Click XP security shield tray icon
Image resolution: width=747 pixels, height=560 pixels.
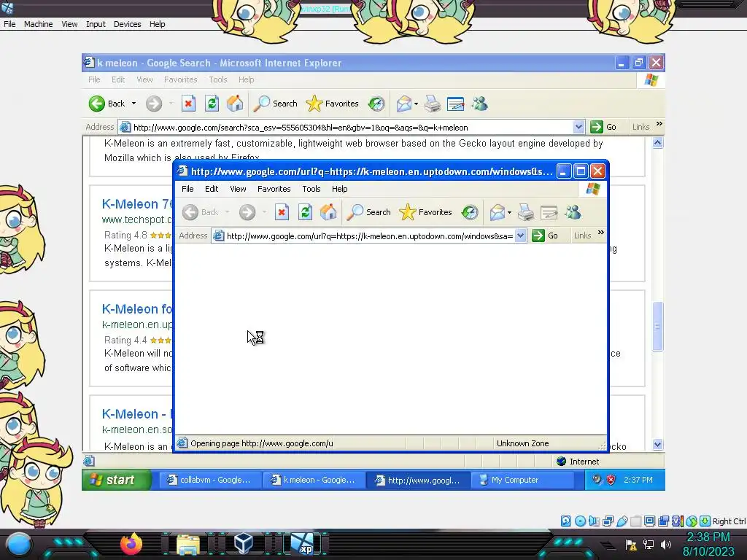point(611,480)
